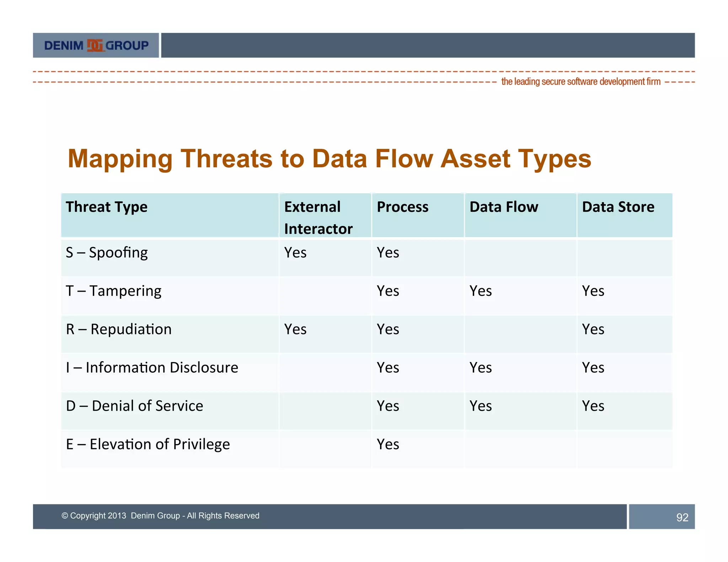Viewport: 728px width, 562px height.
Task: Click Yes under Data Flow for Tampering
Action: point(481,291)
